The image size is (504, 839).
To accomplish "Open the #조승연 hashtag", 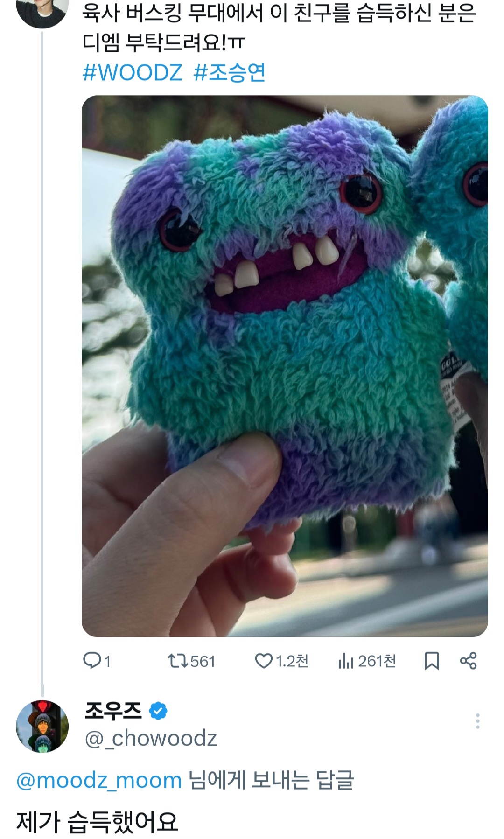I will point(230,73).
